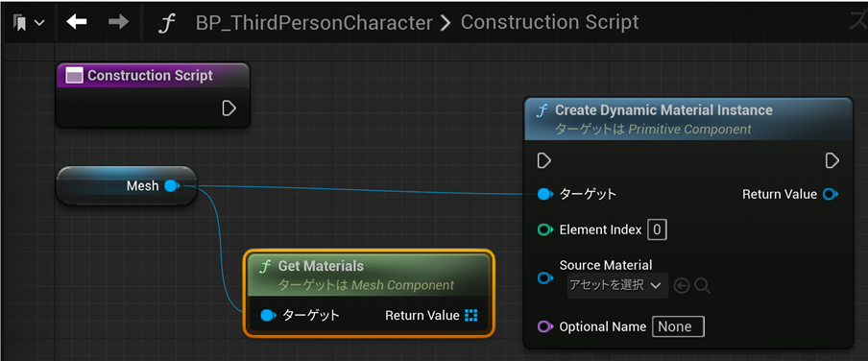Viewport: 868px width, 361px height.
Task: Click the Create Dynamic Material Instance exec output pin
Action: (x=832, y=161)
